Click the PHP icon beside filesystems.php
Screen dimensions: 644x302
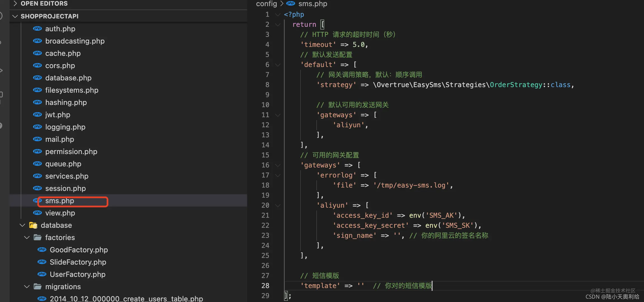37,90
